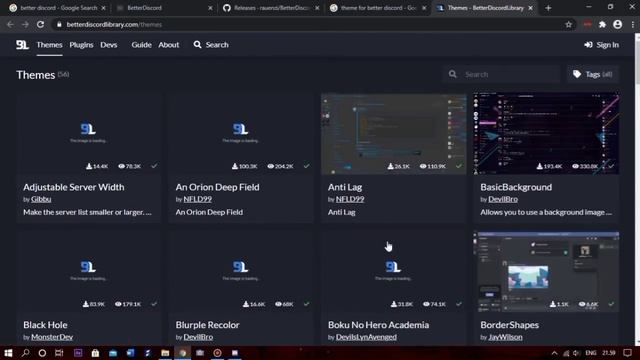Switch to theme for better discord tab
The height and width of the screenshot is (360, 640).
pyautogui.click(x=377, y=8)
